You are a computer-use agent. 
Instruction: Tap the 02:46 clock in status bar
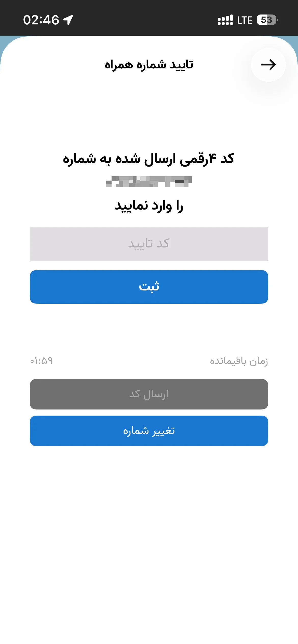(x=41, y=20)
